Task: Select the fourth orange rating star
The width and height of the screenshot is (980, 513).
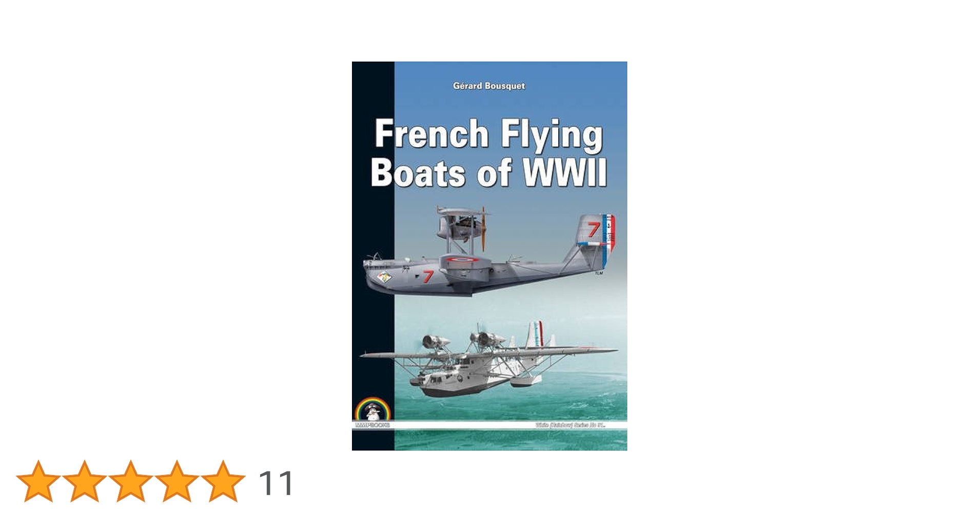Action: click(x=177, y=481)
